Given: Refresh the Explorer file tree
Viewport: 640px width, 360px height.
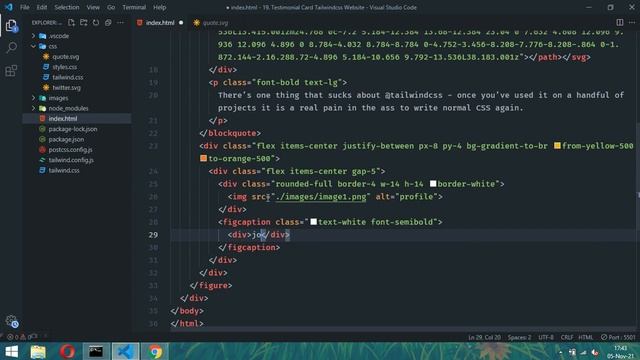Looking at the screenshot, I should click(x=96, y=22).
